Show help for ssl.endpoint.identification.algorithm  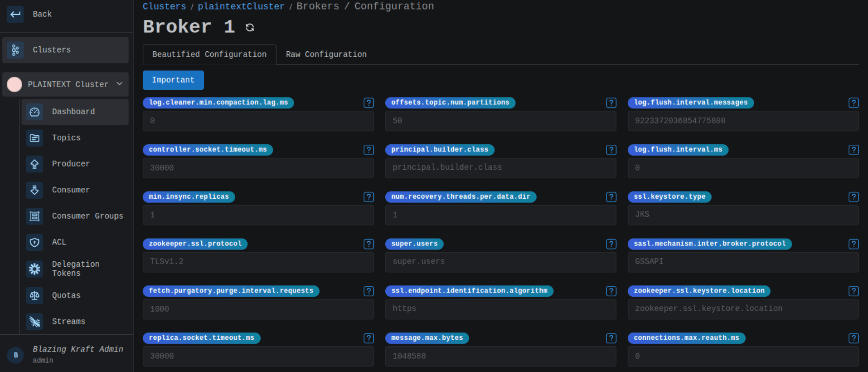611,291
